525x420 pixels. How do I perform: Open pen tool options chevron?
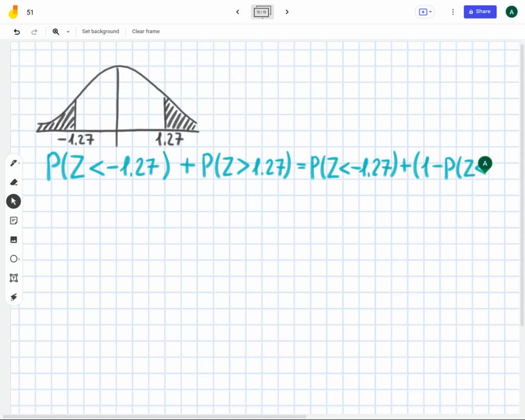pos(19,163)
